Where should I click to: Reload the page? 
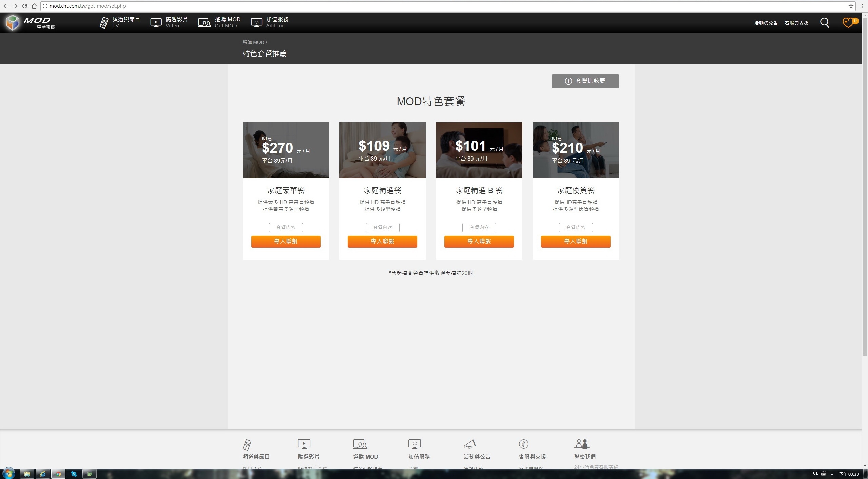point(24,6)
